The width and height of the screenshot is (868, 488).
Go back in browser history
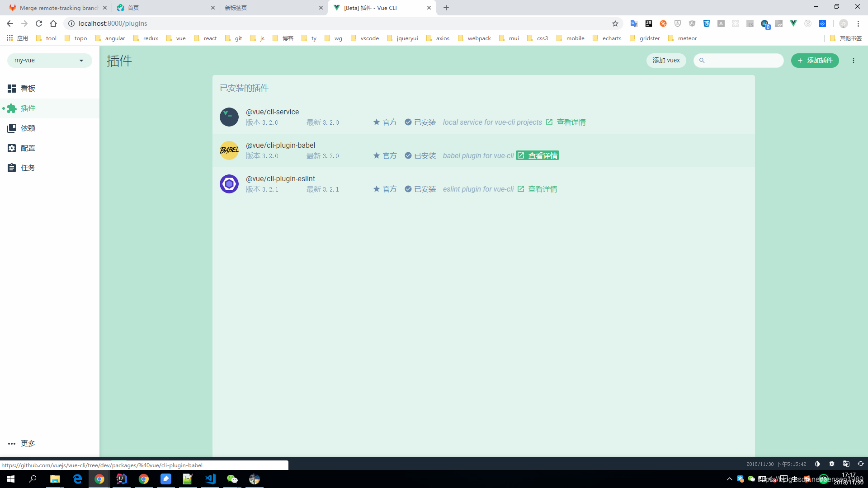pos(10,23)
